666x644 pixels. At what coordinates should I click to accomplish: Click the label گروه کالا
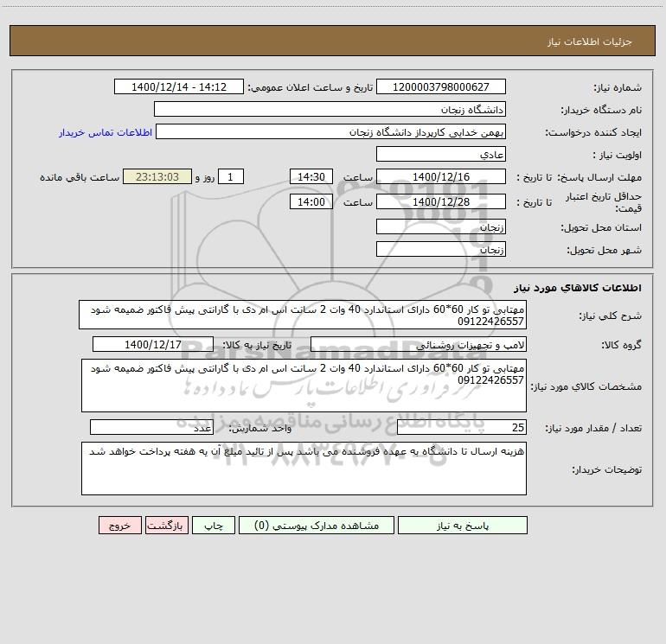click(622, 345)
